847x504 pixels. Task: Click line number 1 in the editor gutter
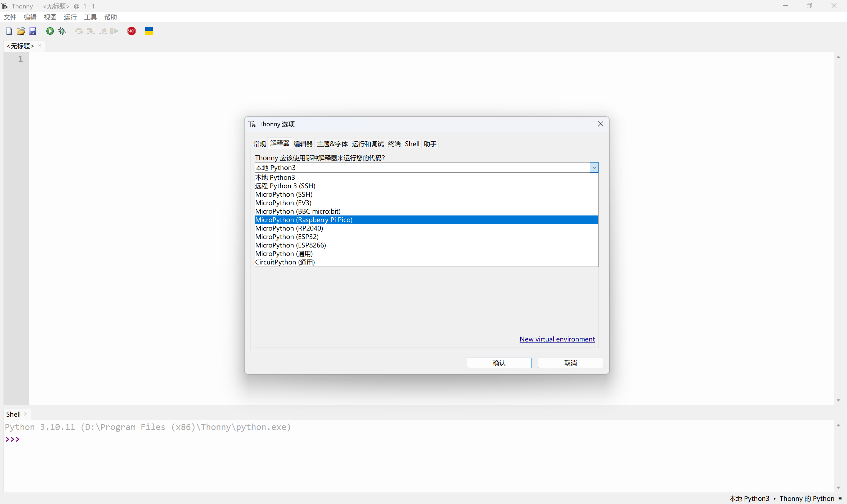[x=20, y=59]
